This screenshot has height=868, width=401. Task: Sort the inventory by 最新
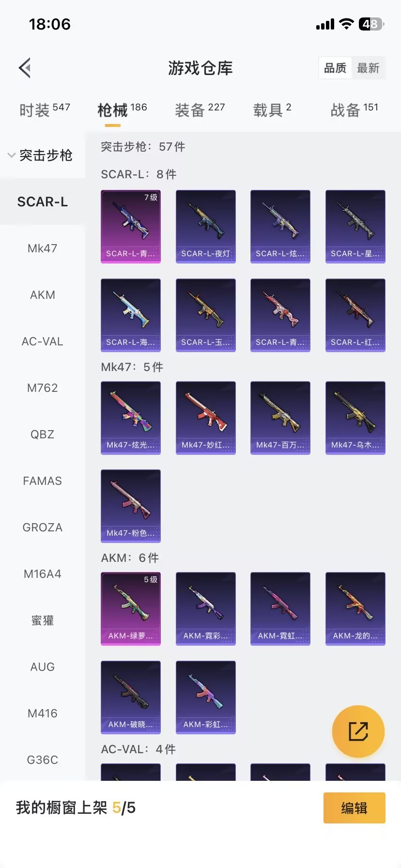pyautogui.click(x=368, y=68)
